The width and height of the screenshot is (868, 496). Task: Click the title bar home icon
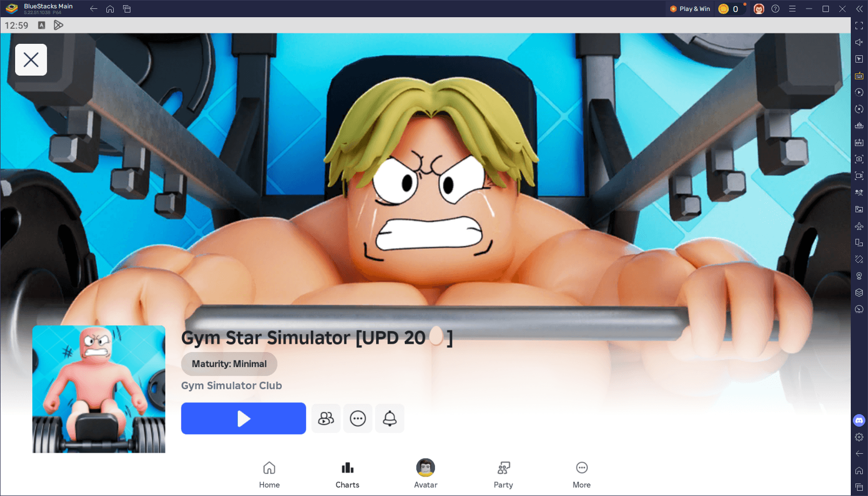(110, 8)
